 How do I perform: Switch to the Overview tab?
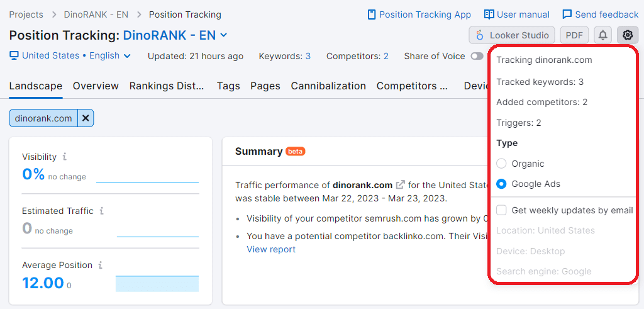pos(96,86)
